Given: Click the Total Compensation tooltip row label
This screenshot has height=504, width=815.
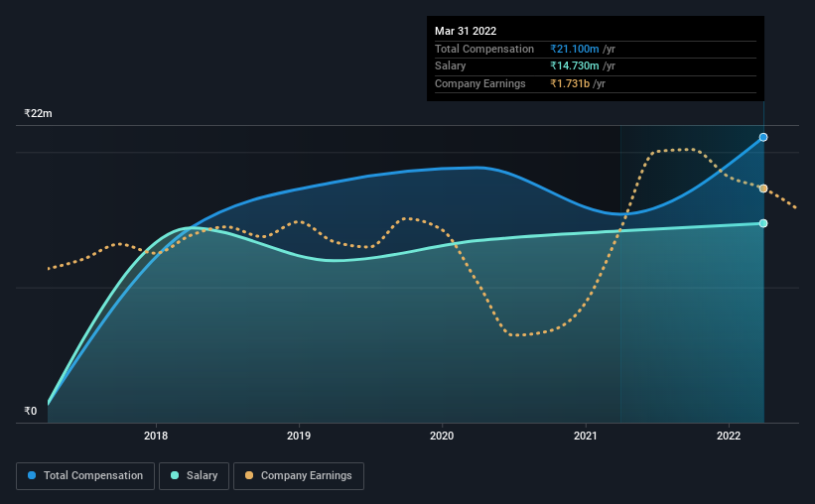Looking at the screenshot, I should point(484,49).
